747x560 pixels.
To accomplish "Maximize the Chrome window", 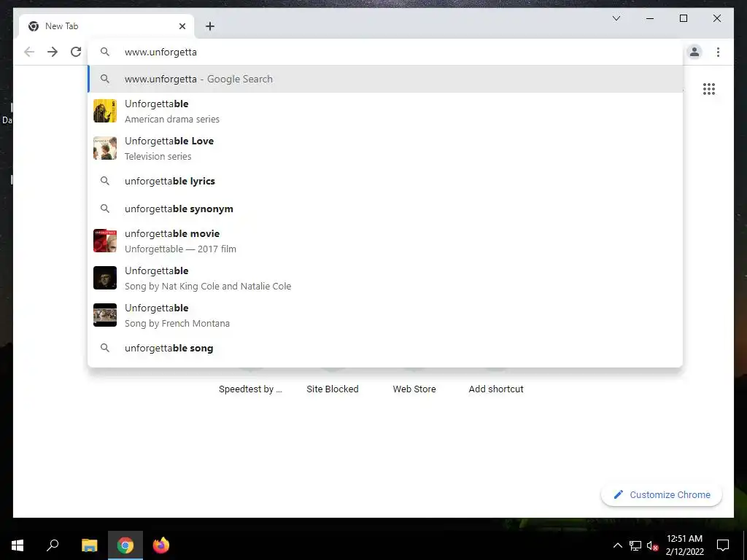I will (683, 18).
